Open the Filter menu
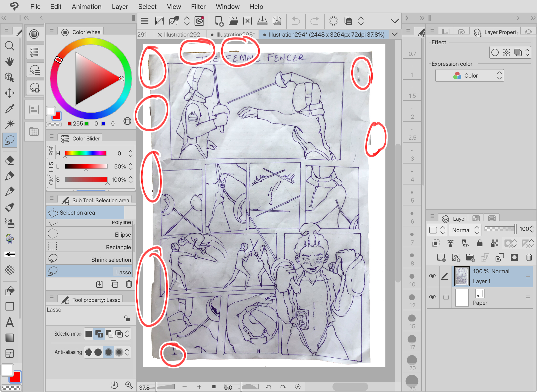This screenshot has width=537, height=392. [198, 7]
